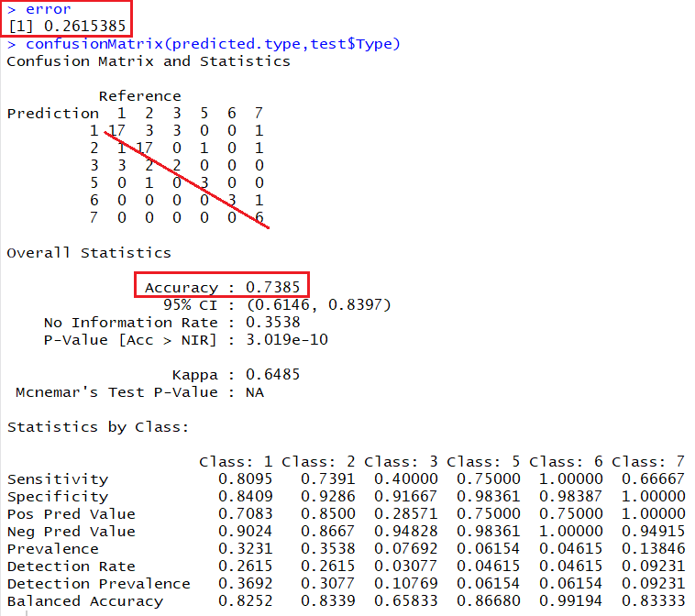The width and height of the screenshot is (695, 616).
Task: Click Neg Pred Value 0.9024
Action: pos(245,531)
